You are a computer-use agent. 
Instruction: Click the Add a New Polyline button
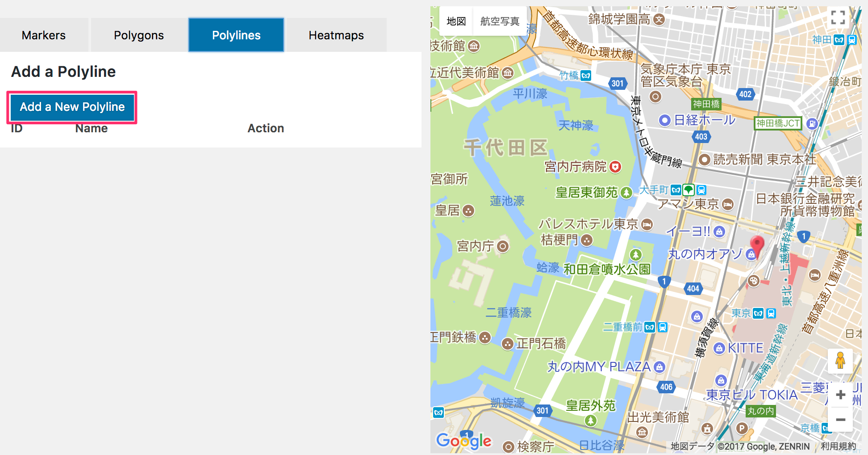coord(71,107)
